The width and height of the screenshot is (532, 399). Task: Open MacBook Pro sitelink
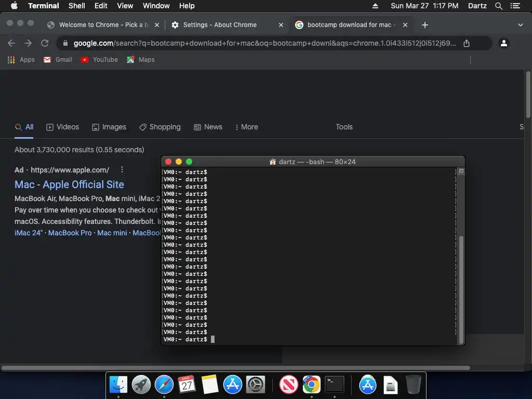[x=70, y=233]
